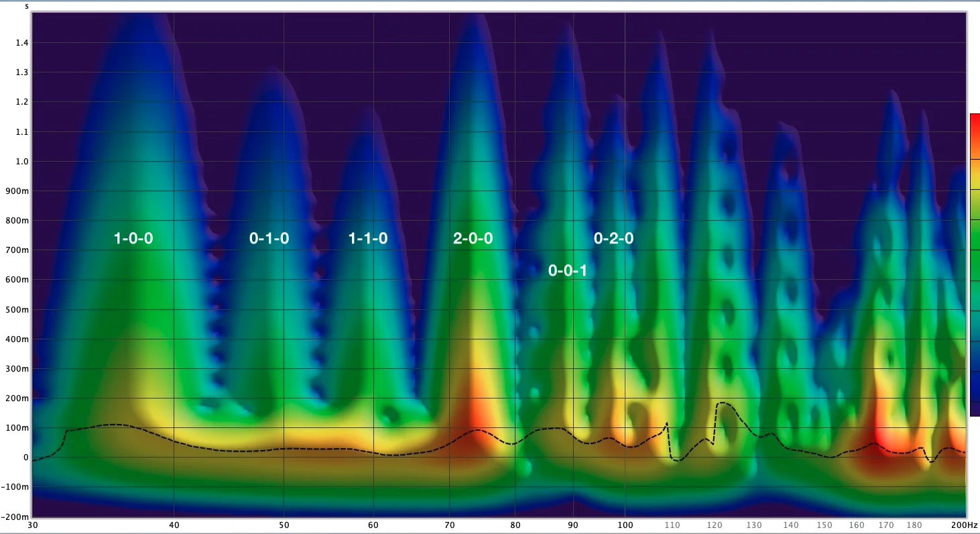Click the 150 frequency axis label

824,525
